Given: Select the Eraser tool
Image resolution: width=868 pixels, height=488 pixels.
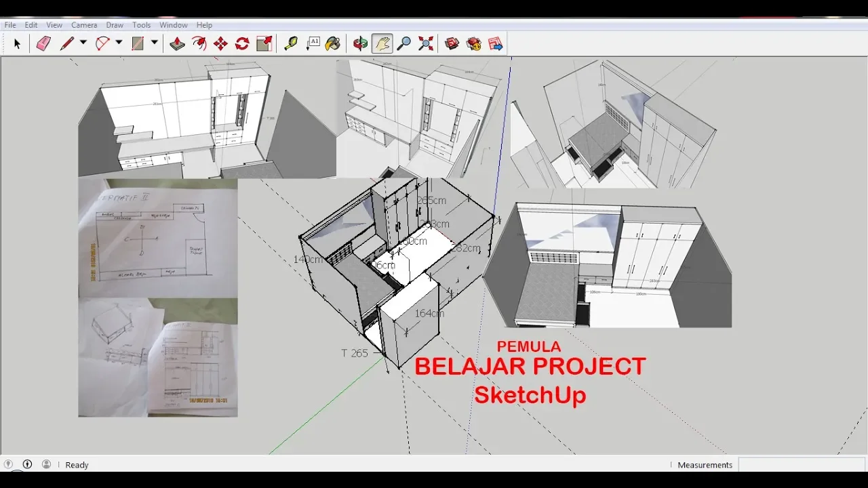Looking at the screenshot, I should 43,44.
